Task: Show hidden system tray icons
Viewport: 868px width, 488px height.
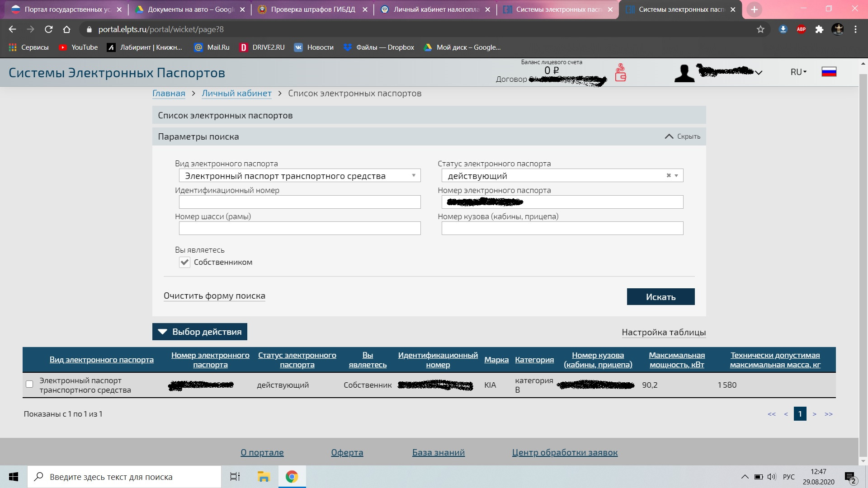Action: tap(745, 477)
